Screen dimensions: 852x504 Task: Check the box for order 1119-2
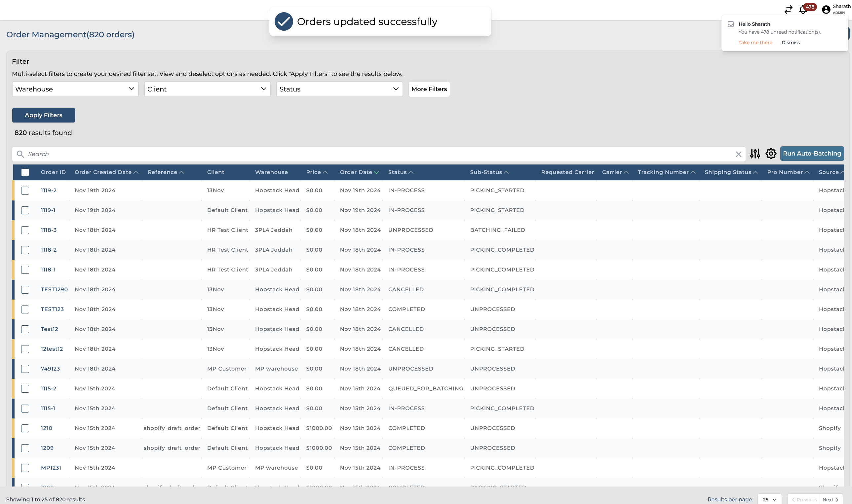pyautogui.click(x=25, y=191)
